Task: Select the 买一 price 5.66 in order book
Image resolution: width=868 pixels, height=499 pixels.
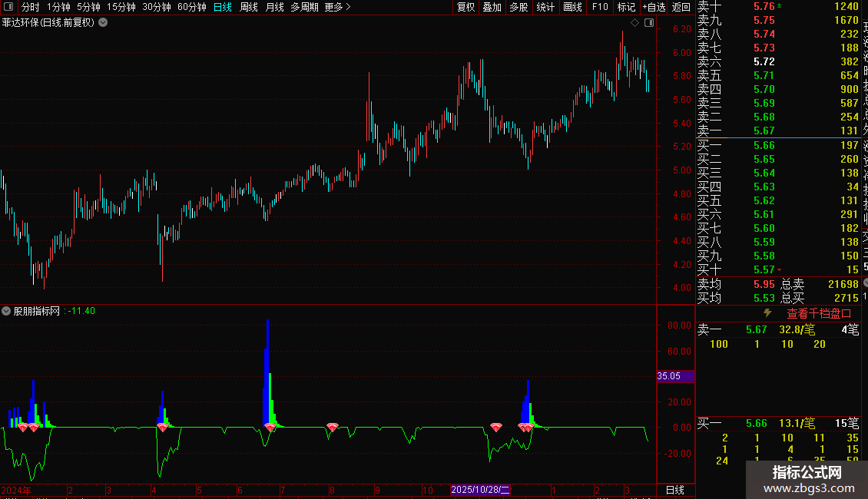Action: coord(764,146)
